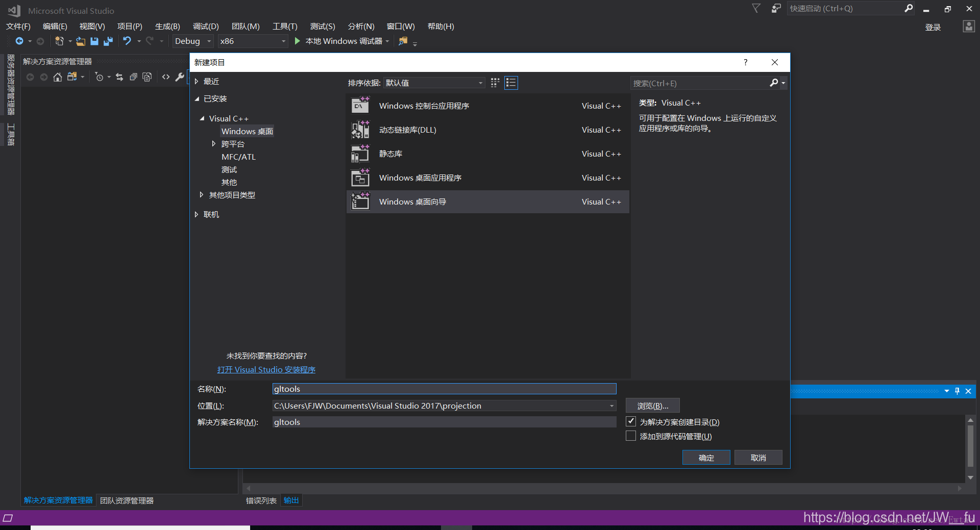The image size is (980, 530).
Task: Open the 排序依据 默认值 dropdown
Action: [434, 83]
